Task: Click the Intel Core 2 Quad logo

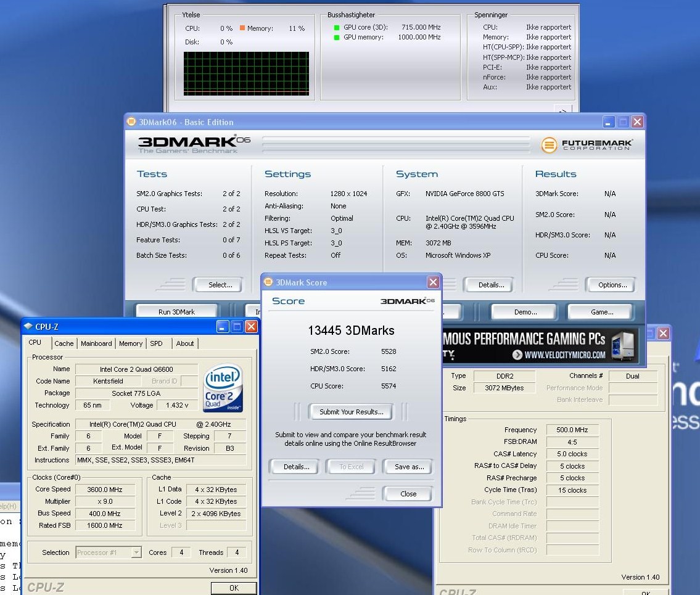Action: click(223, 387)
